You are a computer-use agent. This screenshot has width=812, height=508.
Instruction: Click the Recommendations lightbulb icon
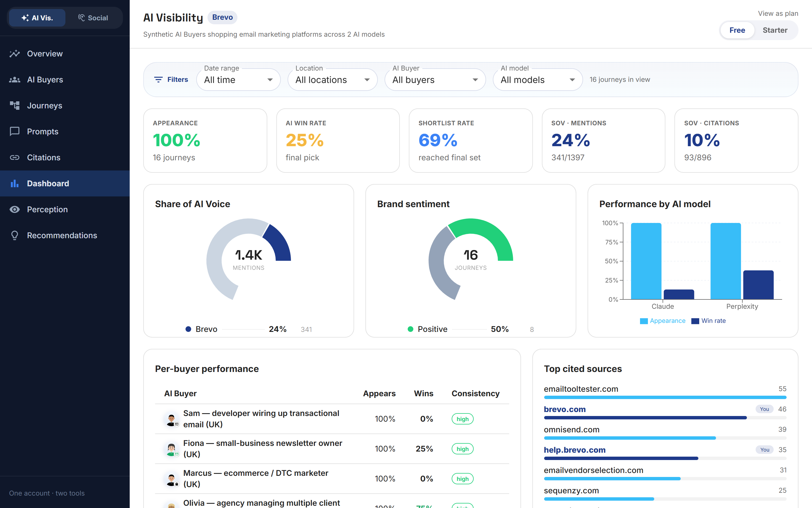[x=14, y=236]
